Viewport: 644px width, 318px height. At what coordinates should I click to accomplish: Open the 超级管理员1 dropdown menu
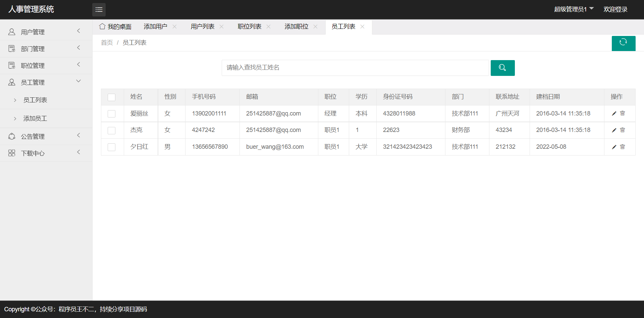click(574, 9)
